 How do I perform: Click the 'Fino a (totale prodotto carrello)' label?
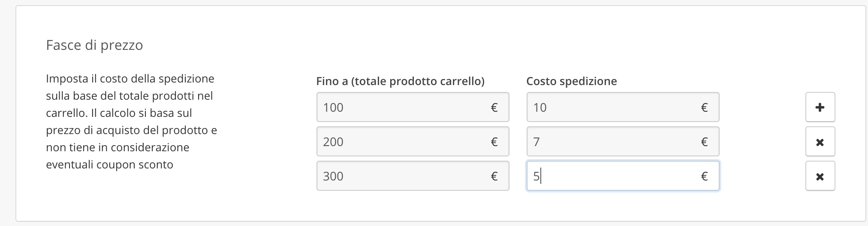pyautogui.click(x=400, y=81)
